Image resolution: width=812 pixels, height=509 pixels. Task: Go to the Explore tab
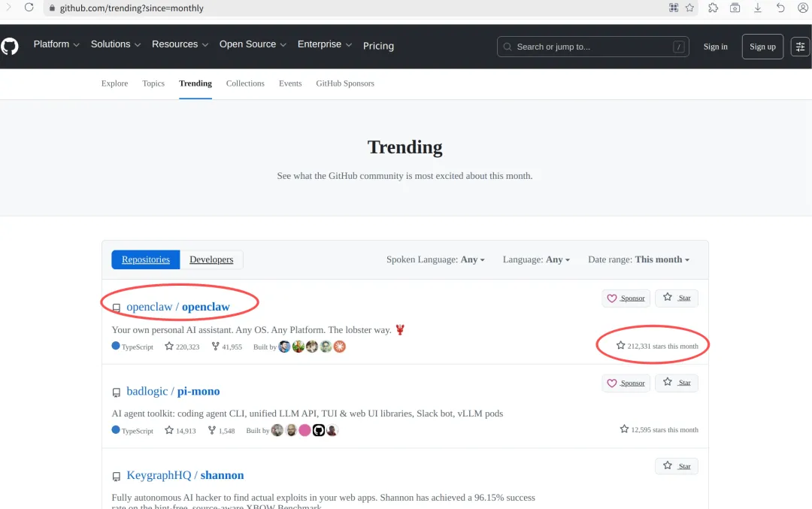(114, 83)
